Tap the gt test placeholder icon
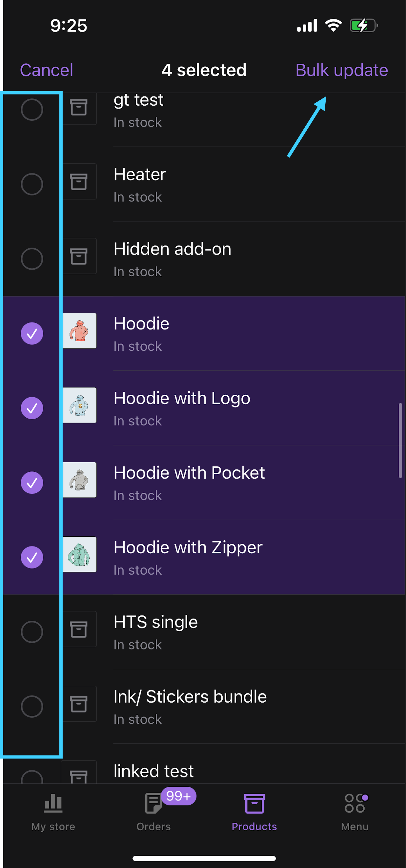Image resolution: width=406 pixels, height=868 pixels. coord(79,108)
